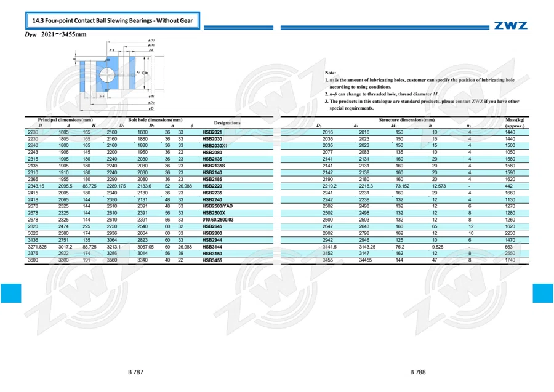Click the D2 value 3067.05
This screenshot has width=554, height=392.
point(145,247)
